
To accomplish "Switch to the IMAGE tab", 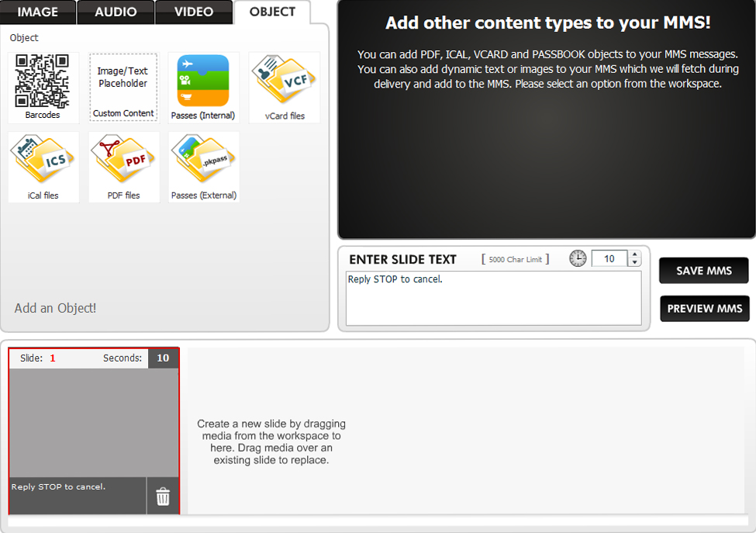I will 38,12.
